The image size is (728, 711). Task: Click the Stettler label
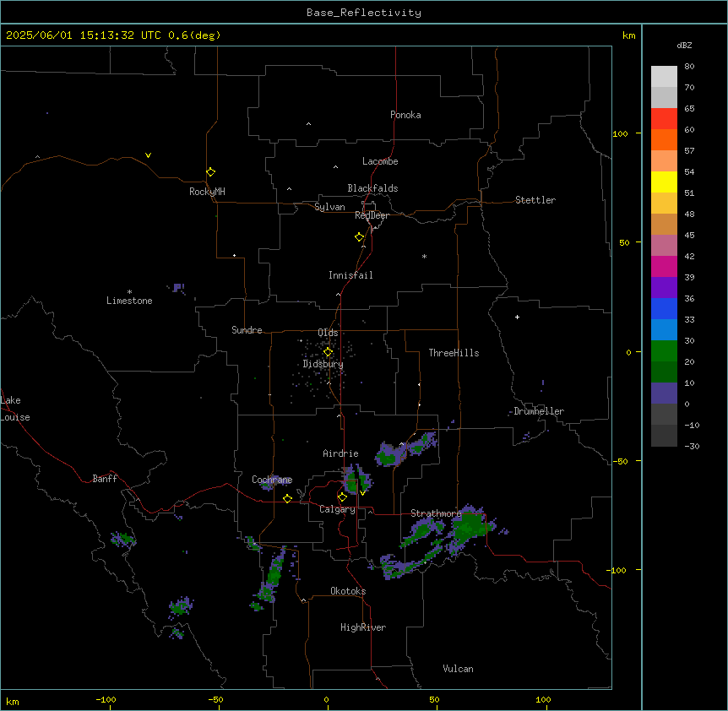tap(535, 200)
